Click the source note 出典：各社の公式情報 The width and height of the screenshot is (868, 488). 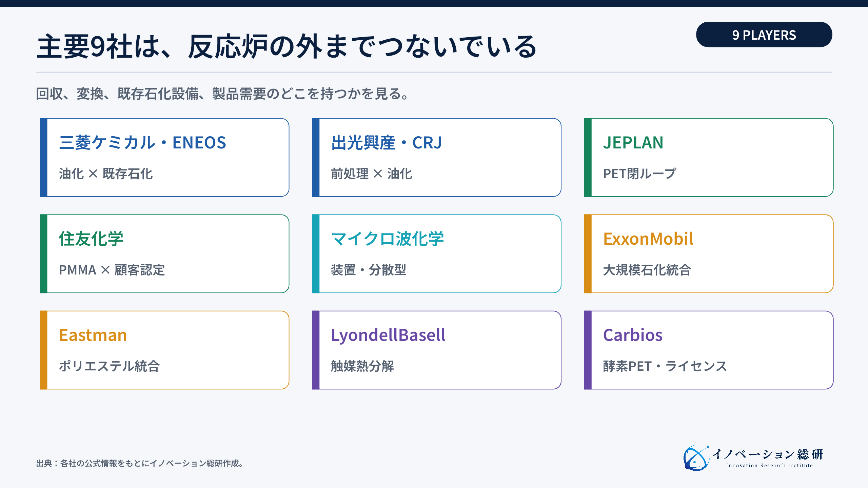click(140, 463)
